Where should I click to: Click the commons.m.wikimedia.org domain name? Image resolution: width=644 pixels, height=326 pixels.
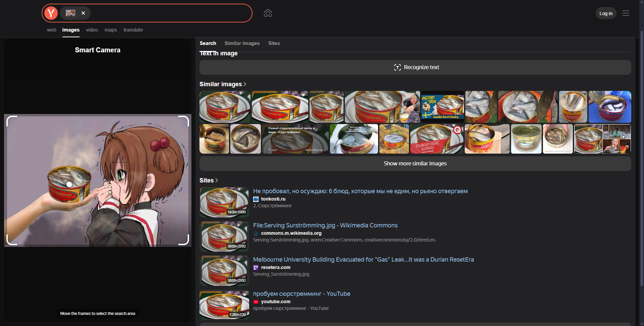click(x=291, y=233)
